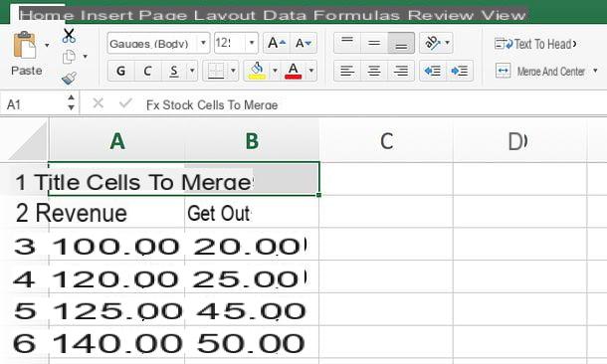This screenshot has width=607, height=364.
Task: Apply cell borders icon
Action: point(216,71)
